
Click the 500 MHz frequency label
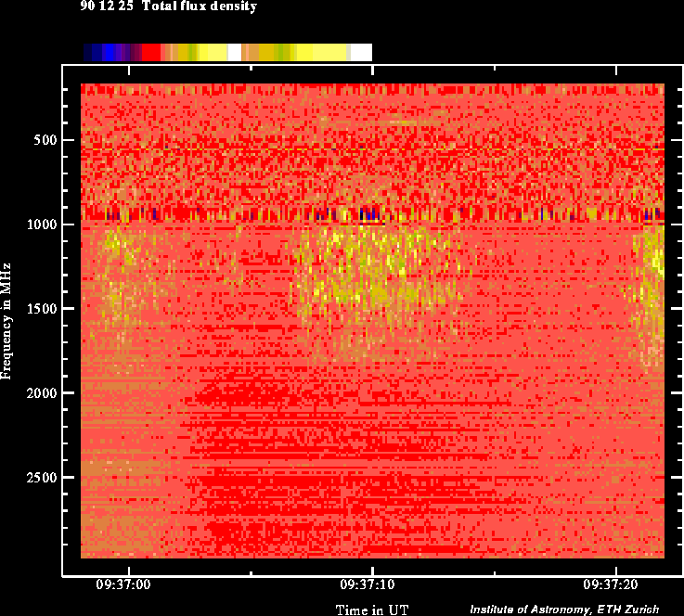point(45,140)
